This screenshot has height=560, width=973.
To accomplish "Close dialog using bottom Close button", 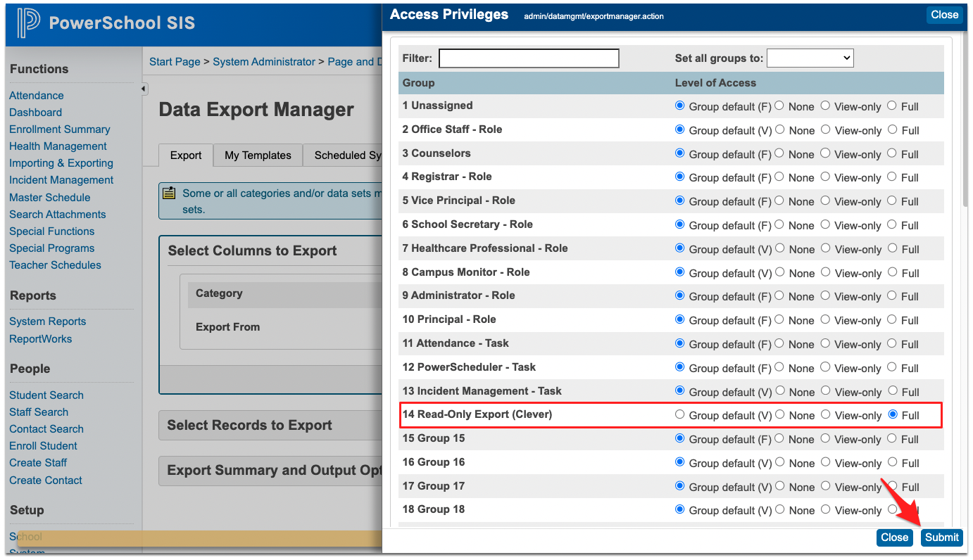I will click(894, 537).
